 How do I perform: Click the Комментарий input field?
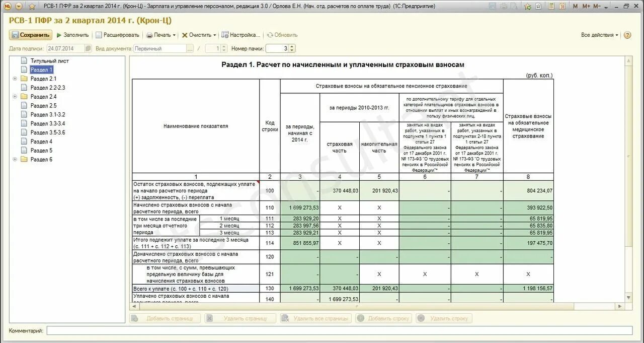click(x=340, y=330)
